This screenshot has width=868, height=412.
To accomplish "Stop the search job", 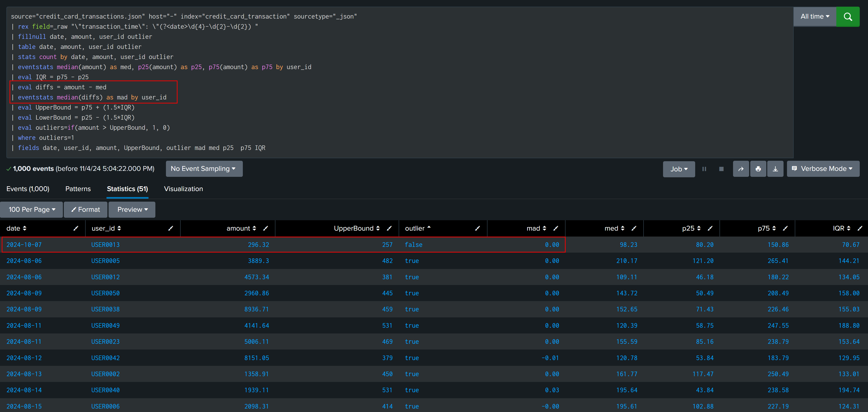I will coord(721,169).
